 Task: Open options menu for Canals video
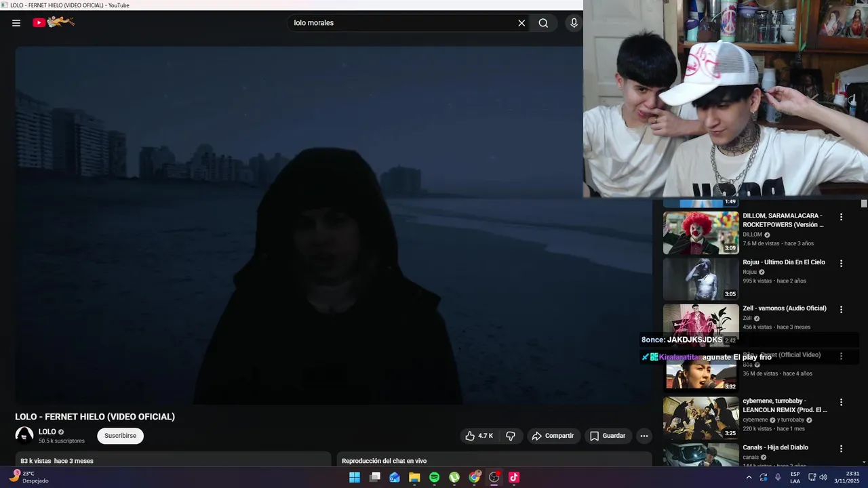[x=842, y=449]
